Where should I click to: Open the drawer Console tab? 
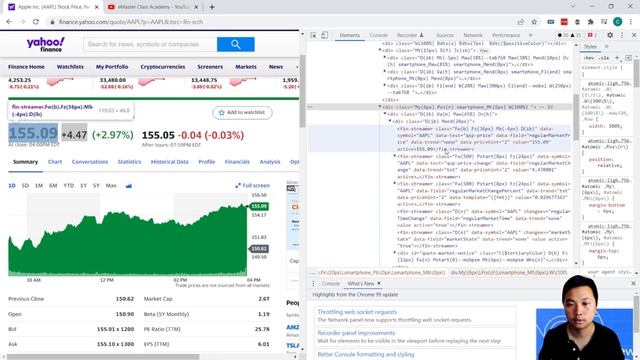331,283
